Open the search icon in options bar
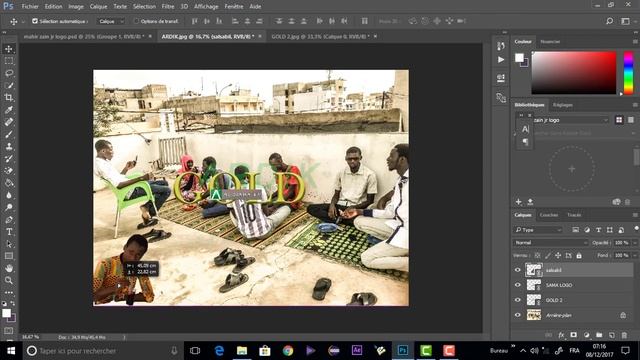This screenshot has height=360, width=640. [609, 21]
